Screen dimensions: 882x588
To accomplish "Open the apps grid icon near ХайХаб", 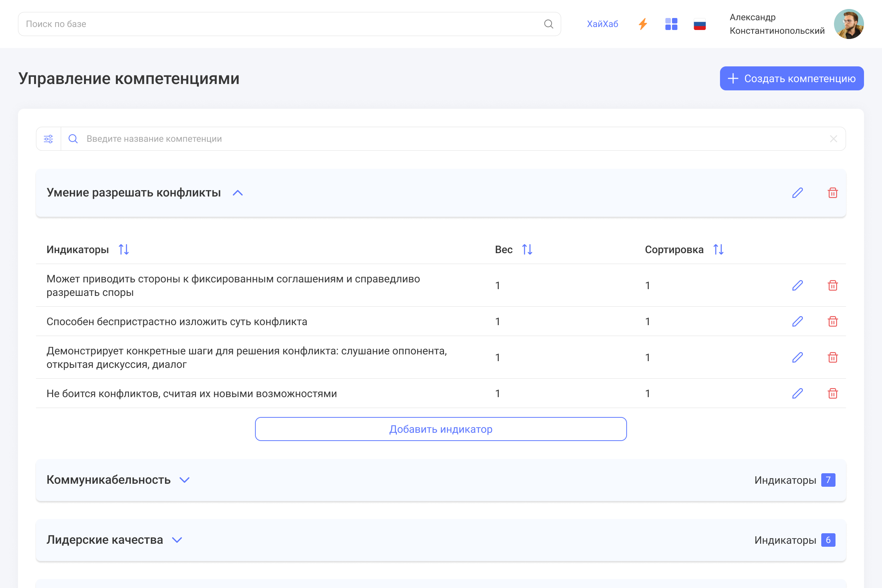I will pos(671,24).
